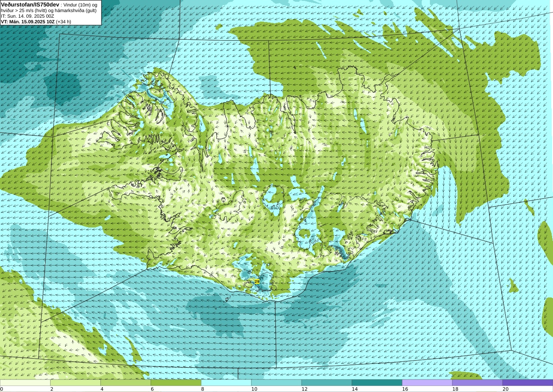
Task: Click the 18–20 m/s purple swatch
Action: [x=477, y=383]
